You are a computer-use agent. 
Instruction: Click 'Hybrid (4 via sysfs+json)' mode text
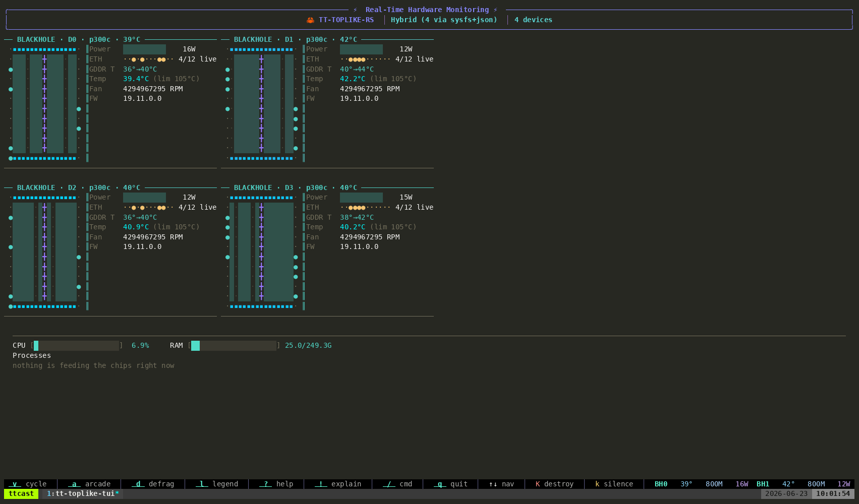pyautogui.click(x=444, y=20)
